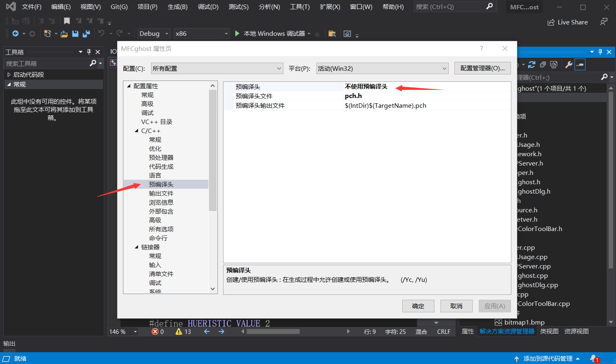This screenshot has width=616, height=364.
Task: Click the 本地 Windows 调试器 button
Action: [274, 34]
